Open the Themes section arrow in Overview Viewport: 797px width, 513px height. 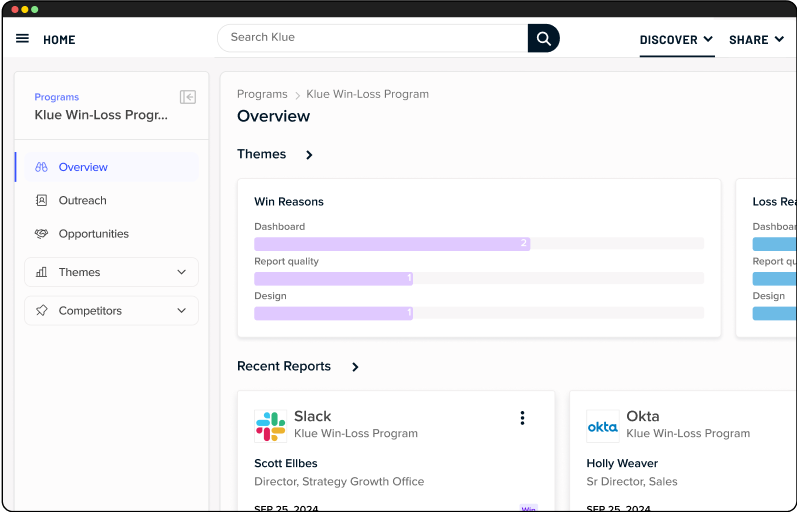click(x=309, y=155)
